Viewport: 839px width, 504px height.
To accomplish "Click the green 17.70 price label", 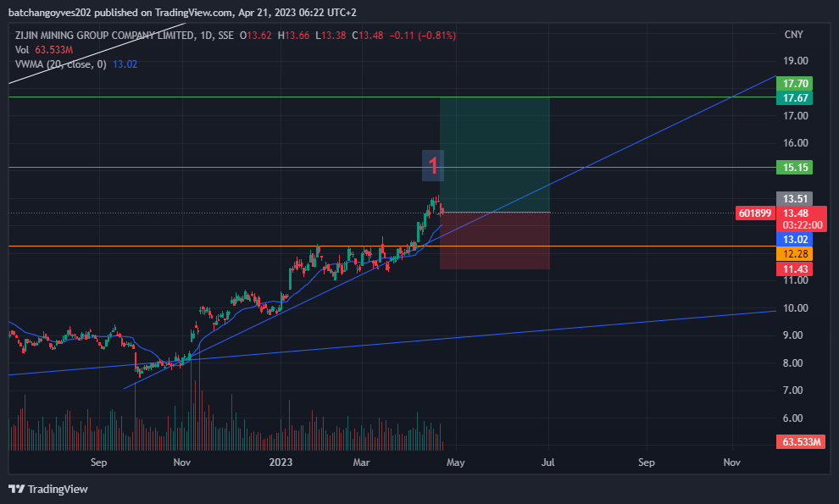I will (795, 84).
